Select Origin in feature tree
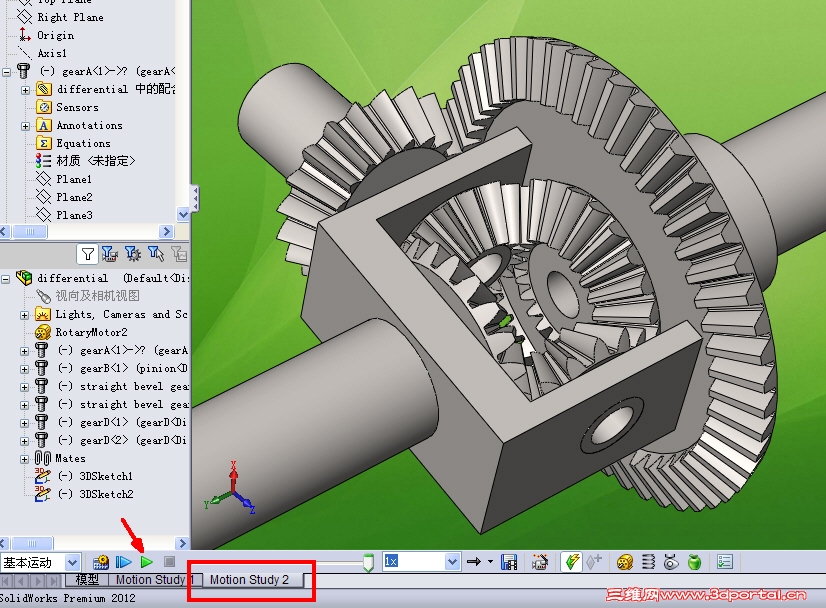The height and width of the screenshot is (608, 826). [55, 35]
